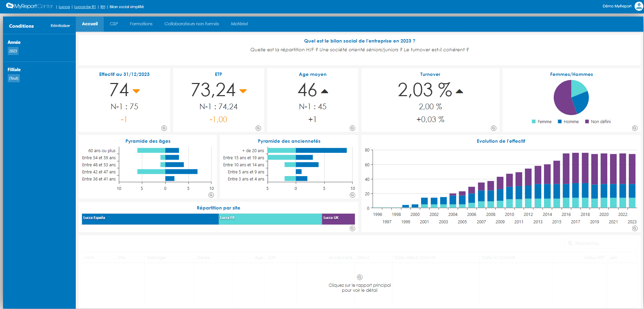Image resolution: width=644 pixels, height=309 pixels.
Task: Open detail icon for Femmes/Hommes chart
Action: 635,128
